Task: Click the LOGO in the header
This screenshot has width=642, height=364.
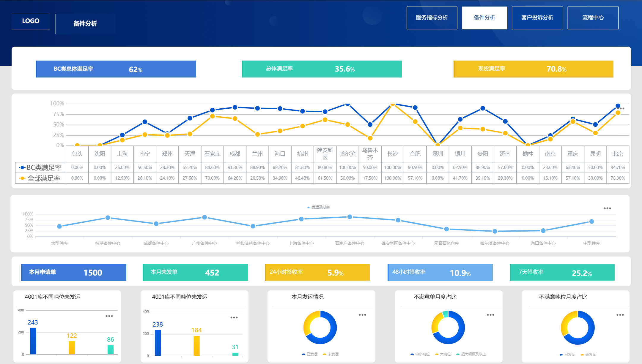Action: click(x=31, y=21)
